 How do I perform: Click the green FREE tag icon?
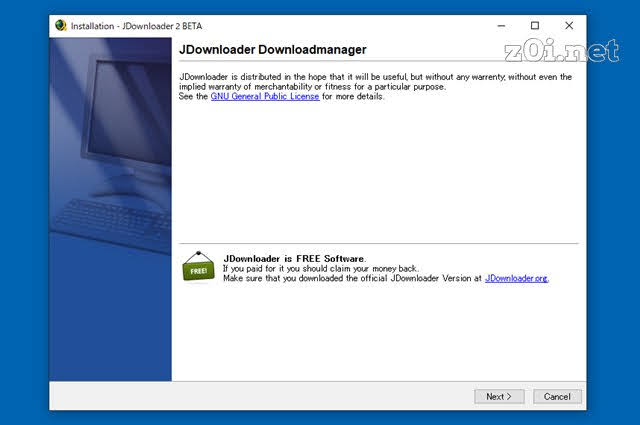[198, 267]
